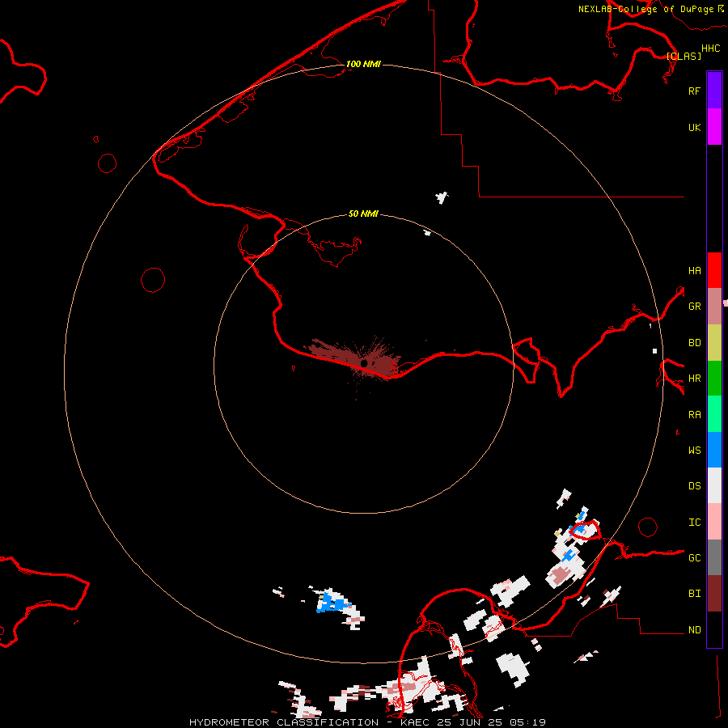
Task: Click the "05:19" timestamp
Action: (527, 722)
